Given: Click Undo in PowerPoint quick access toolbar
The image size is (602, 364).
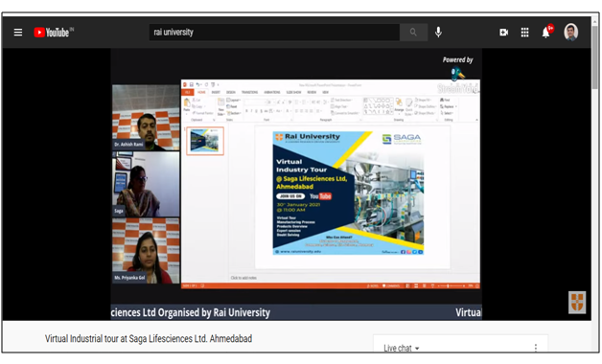Looking at the screenshot, I should pyautogui.click(x=197, y=84).
